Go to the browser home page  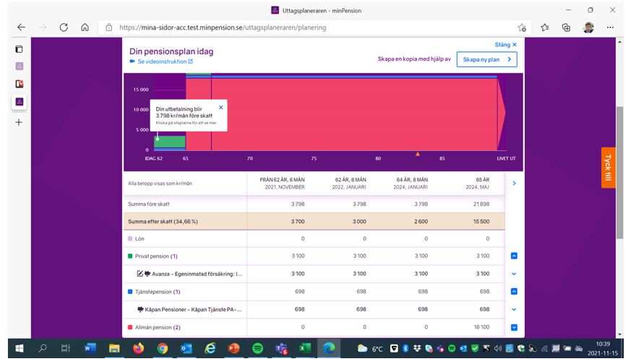click(85, 27)
